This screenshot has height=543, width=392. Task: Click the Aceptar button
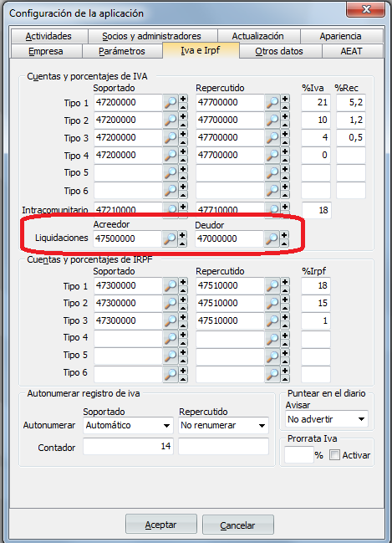160,525
